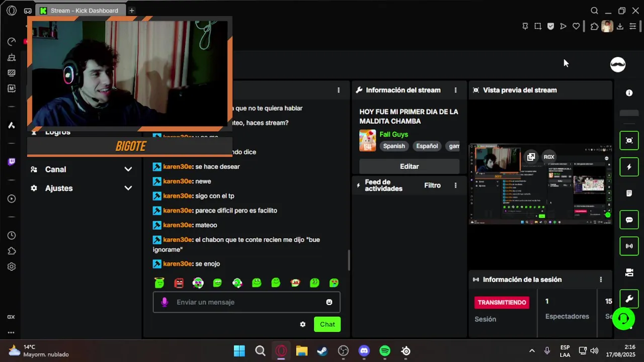The image size is (644, 362).
Task: Click the pop-out icon on stream preview
Action: coord(531,157)
